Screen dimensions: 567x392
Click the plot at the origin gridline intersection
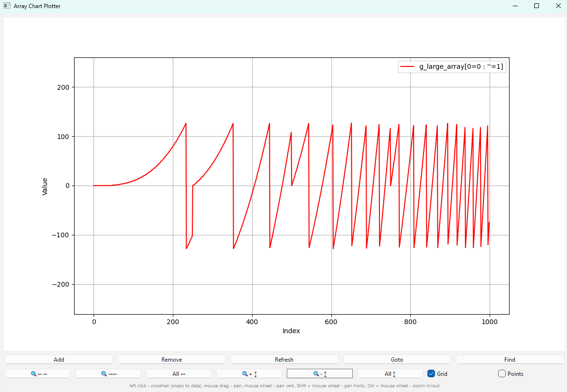click(94, 186)
